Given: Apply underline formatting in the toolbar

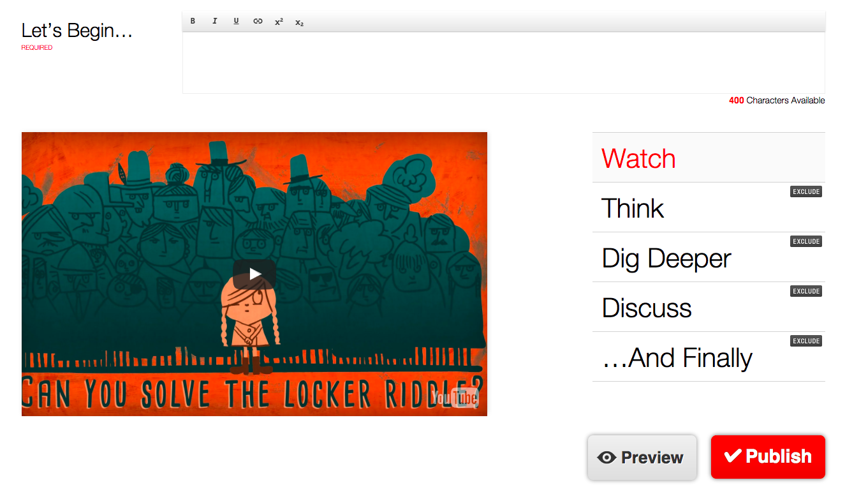Looking at the screenshot, I should click(x=236, y=21).
